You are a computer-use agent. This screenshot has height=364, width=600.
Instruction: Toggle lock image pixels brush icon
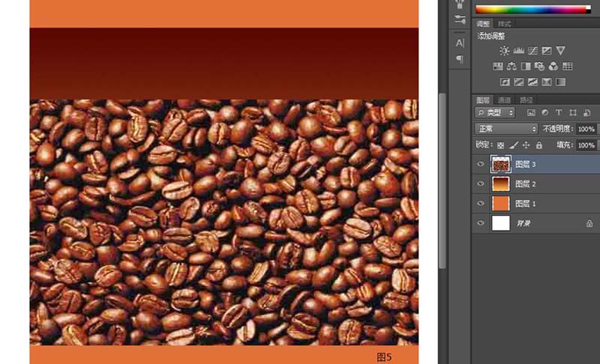pyautogui.click(x=514, y=145)
